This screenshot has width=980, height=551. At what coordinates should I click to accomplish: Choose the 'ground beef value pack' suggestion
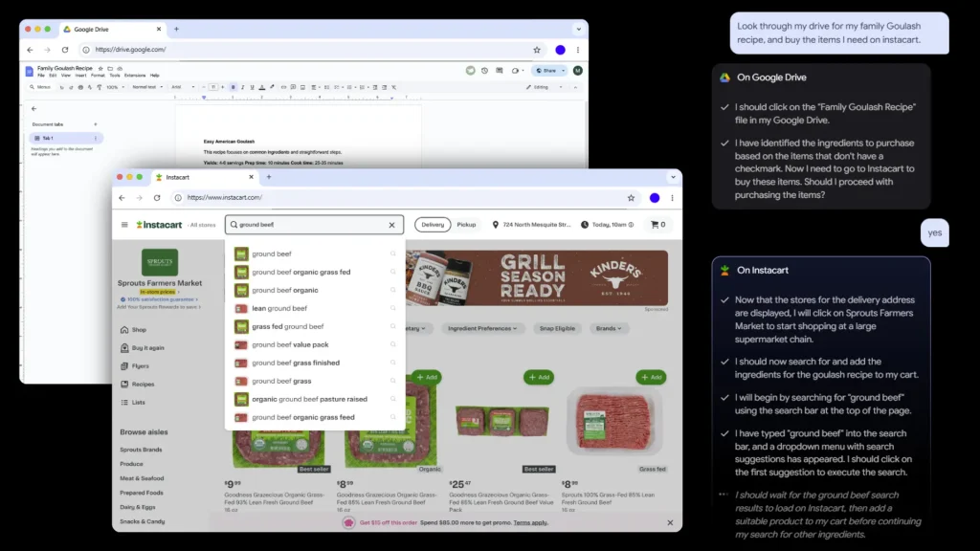[x=316, y=344]
